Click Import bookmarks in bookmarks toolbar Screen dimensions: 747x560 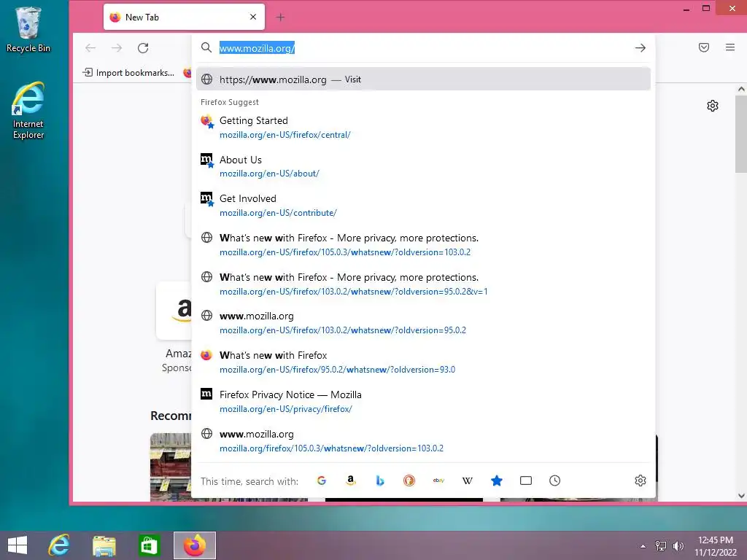128,72
